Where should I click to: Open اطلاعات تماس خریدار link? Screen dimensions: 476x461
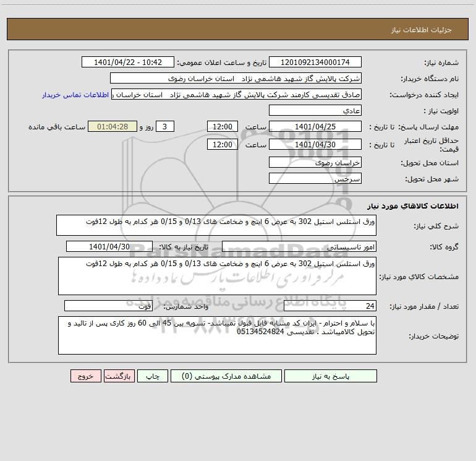pyautogui.click(x=75, y=95)
